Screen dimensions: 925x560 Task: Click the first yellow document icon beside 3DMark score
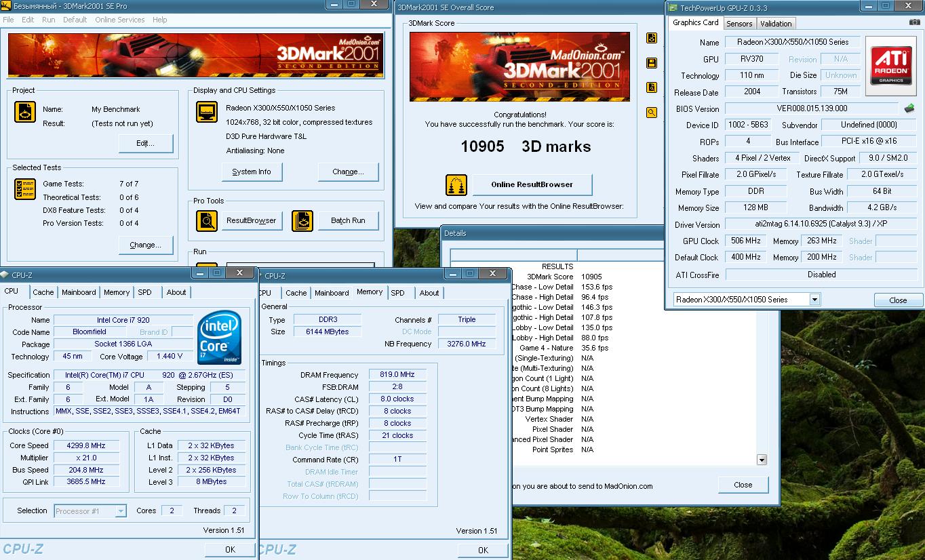(x=652, y=38)
